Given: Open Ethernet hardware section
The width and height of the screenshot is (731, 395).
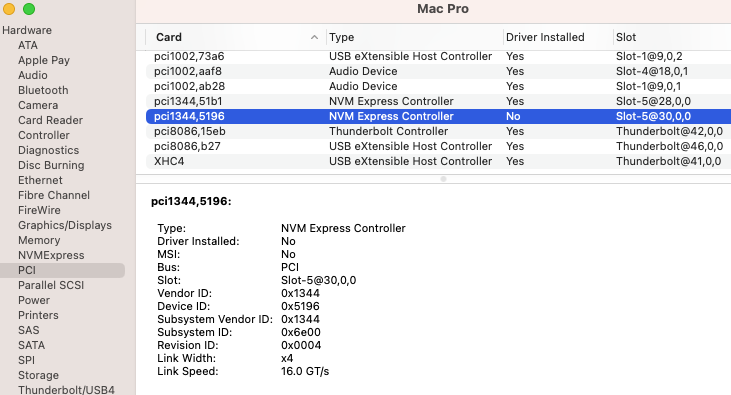Looking at the screenshot, I should [40, 180].
